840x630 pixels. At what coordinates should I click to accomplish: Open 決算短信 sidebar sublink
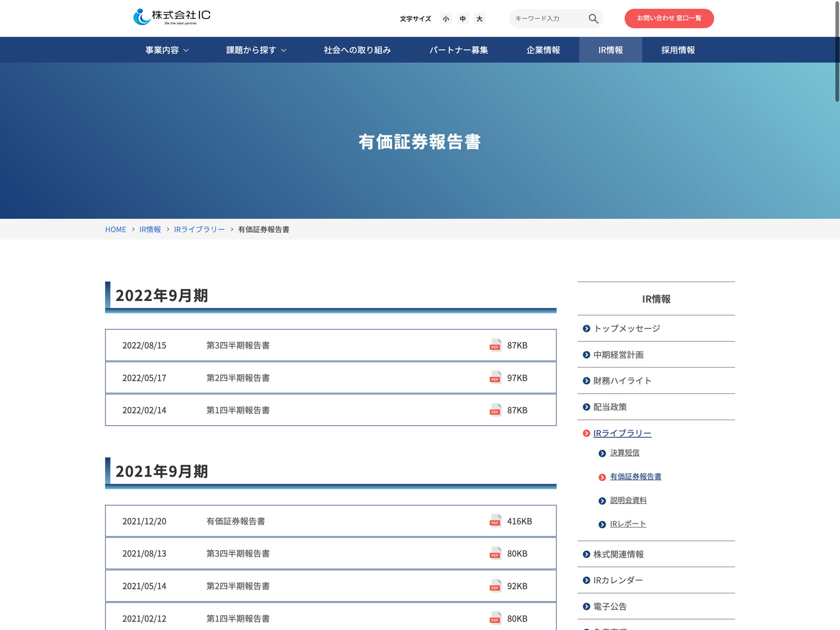pos(625,453)
